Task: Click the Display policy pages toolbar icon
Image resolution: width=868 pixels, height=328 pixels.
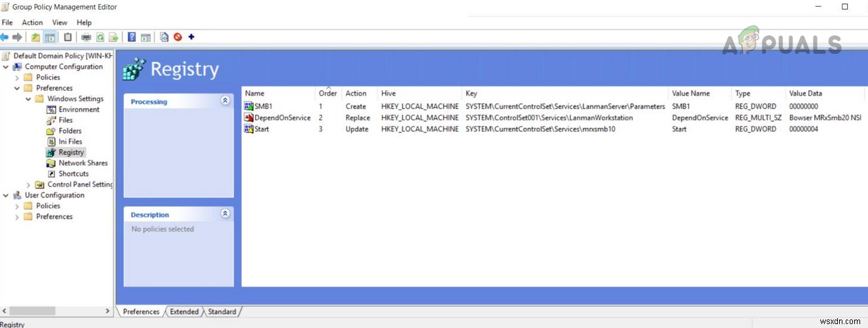Action: (x=164, y=37)
